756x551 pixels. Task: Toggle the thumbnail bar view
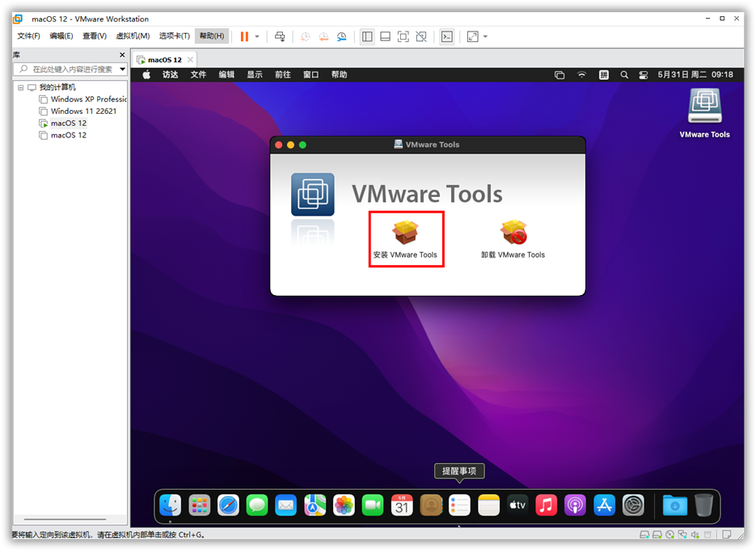click(385, 36)
